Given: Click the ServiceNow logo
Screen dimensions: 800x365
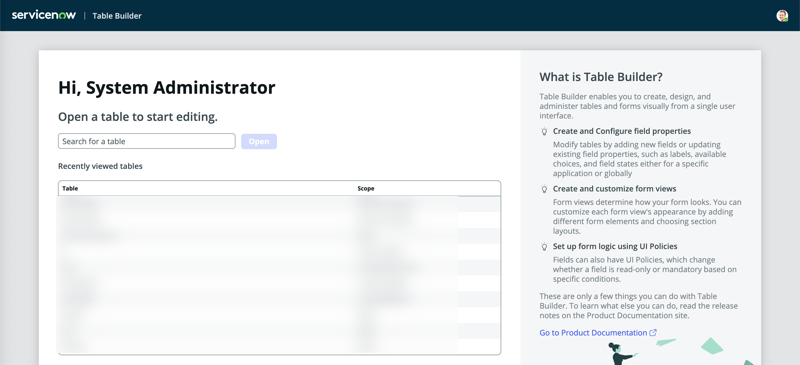Looking at the screenshot, I should pos(44,15).
